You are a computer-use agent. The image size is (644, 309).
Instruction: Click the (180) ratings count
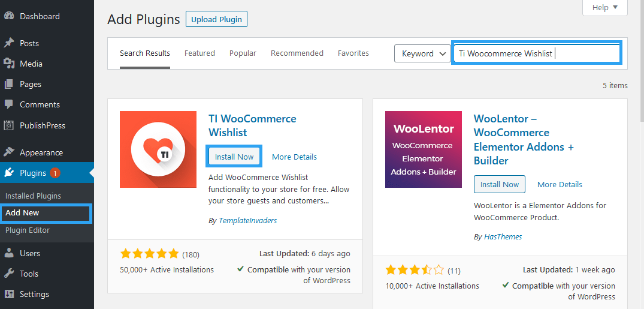191,254
